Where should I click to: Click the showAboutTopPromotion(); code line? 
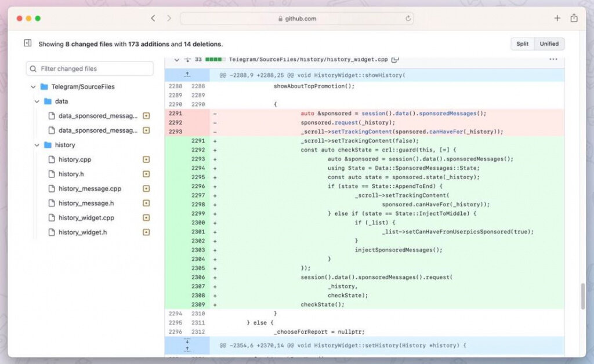tap(314, 86)
